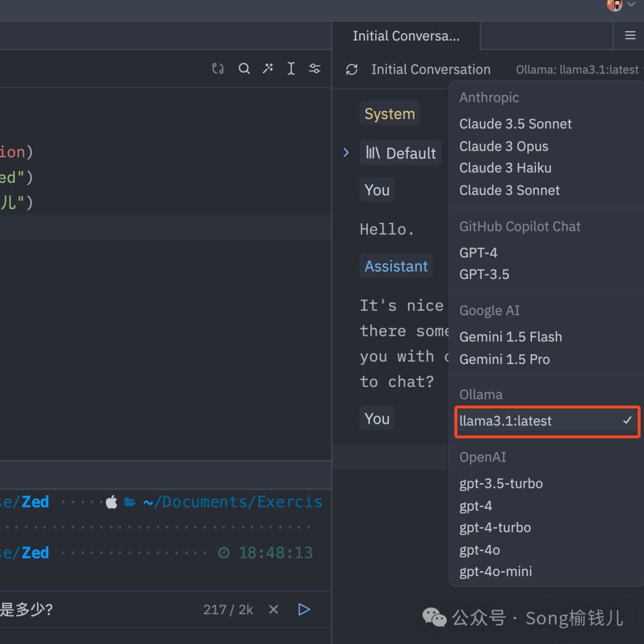Viewport: 644px width, 644px height.
Task: Click the ~/Documents/Exercis path in terminal
Action: (233, 502)
